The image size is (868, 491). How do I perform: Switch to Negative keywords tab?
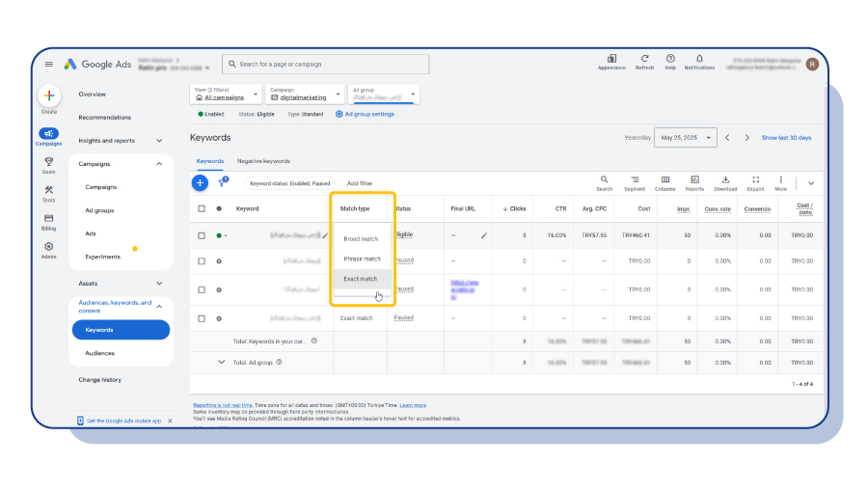263,161
